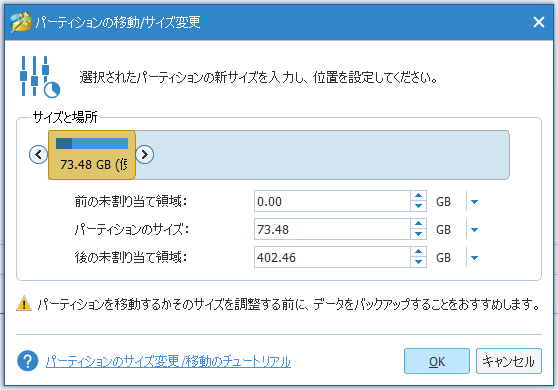Click the partition wizard icon in title bar
This screenshot has height=390, width=558.
21,22
